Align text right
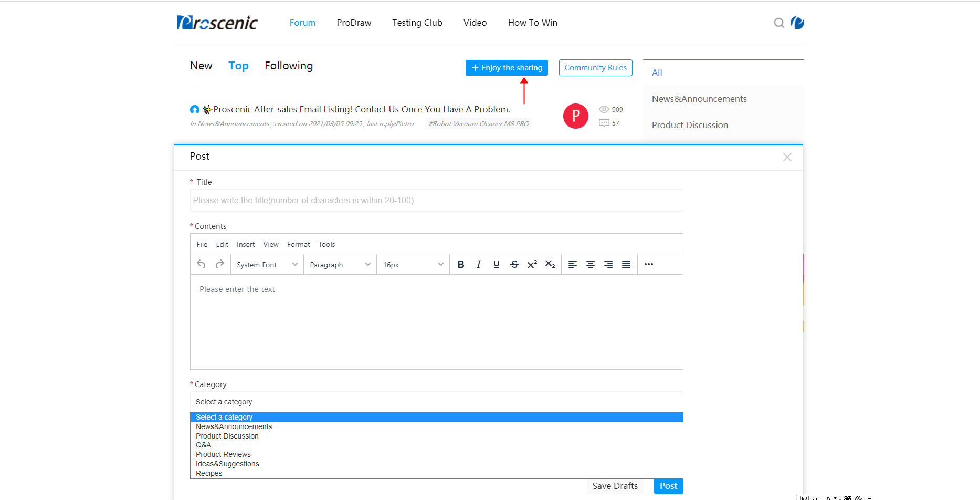The width and height of the screenshot is (980, 500). (x=608, y=264)
